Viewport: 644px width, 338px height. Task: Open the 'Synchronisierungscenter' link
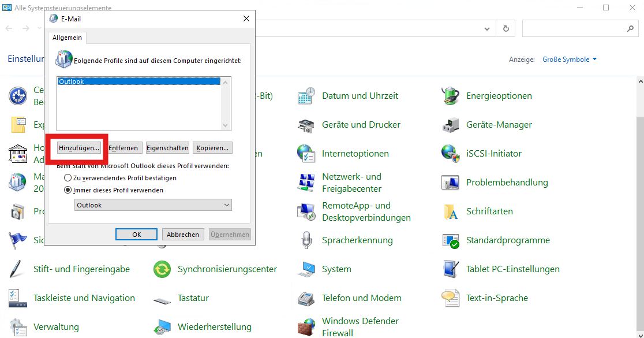pyautogui.click(x=227, y=269)
